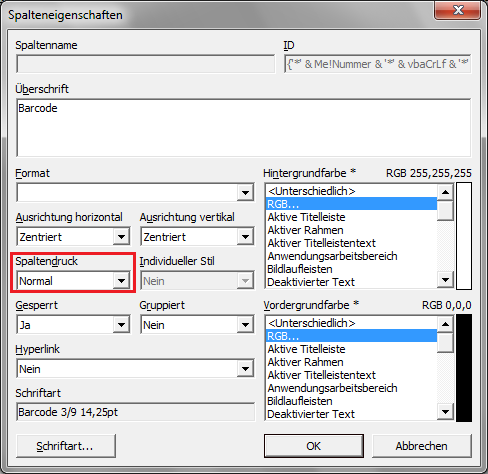488x474 pixels.
Task: Choose RGB... in the Hintergrundfarbe list
Action: tap(351, 204)
